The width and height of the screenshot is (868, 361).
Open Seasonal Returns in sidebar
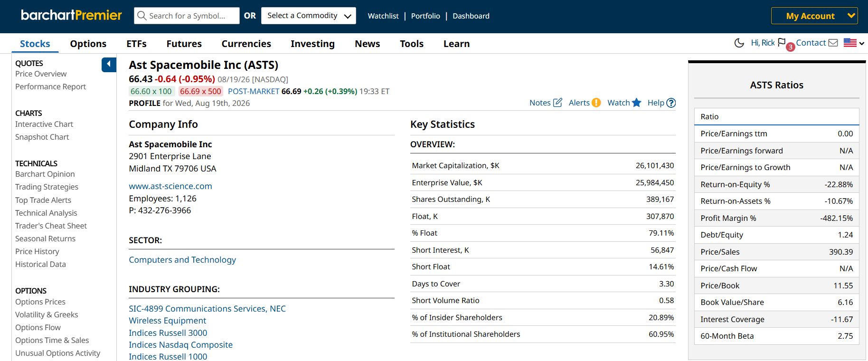click(45, 238)
